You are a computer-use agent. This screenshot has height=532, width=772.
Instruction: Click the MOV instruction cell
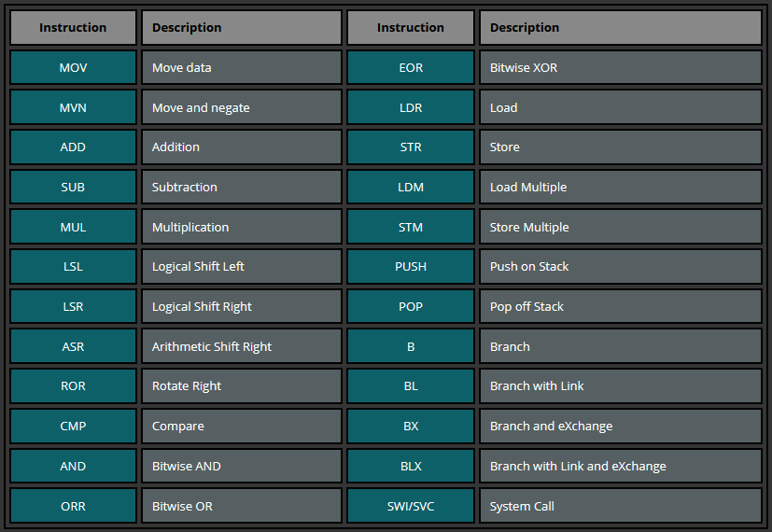point(73,67)
